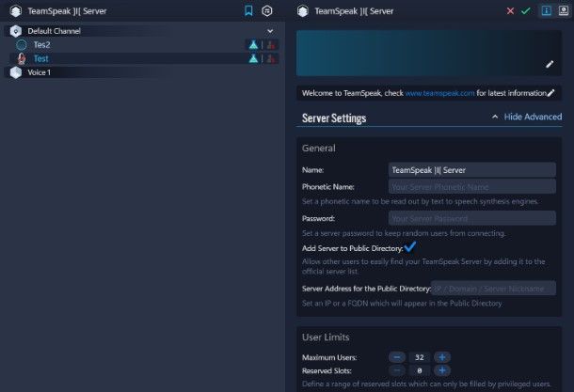Click the Tes2 user status icon
574x392 pixels.
pos(22,44)
